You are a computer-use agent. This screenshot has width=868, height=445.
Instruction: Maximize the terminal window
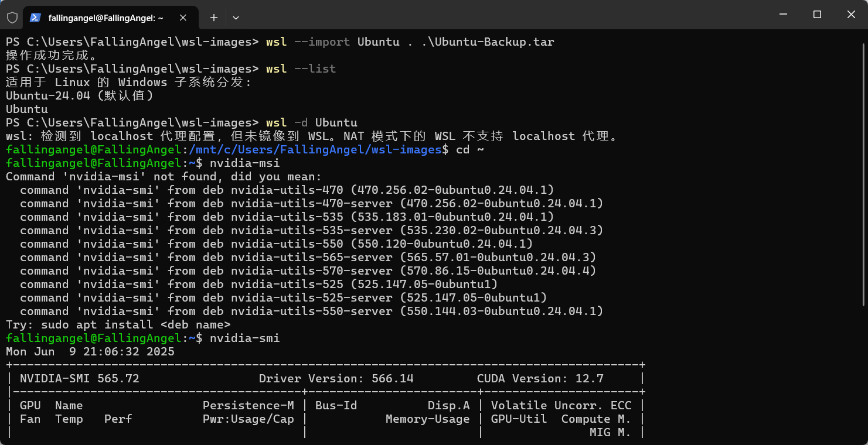(x=817, y=14)
